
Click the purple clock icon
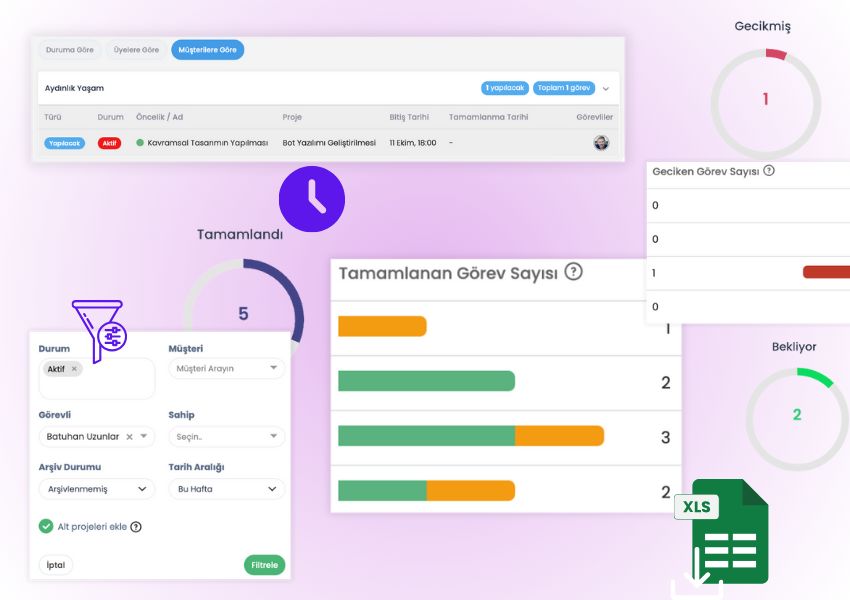pyautogui.click(x=312, y=199)
